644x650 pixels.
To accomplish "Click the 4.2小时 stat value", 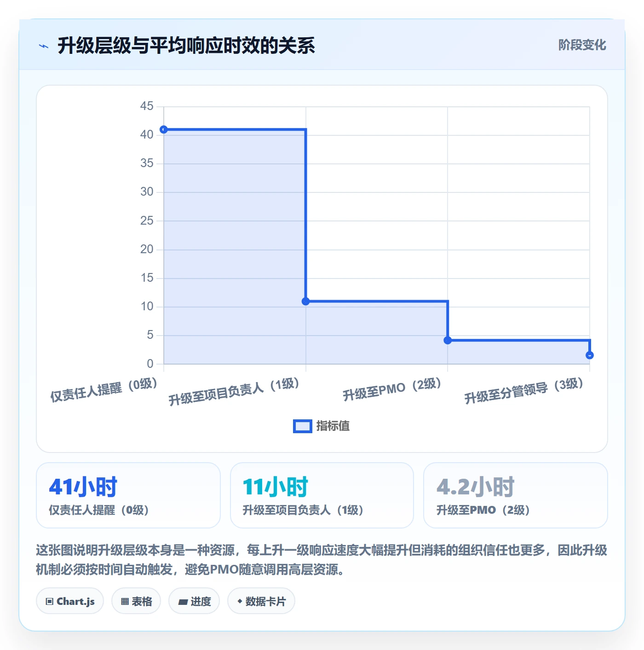I will tap(476, 487).
